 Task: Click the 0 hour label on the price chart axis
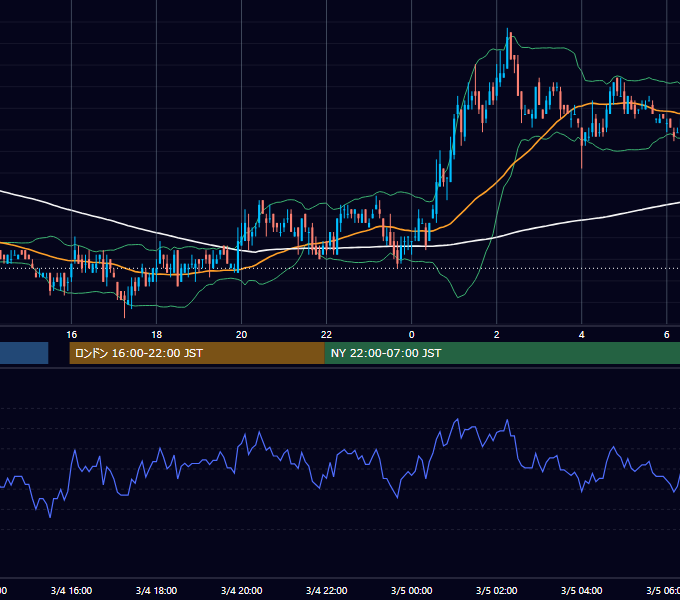[412, 335]
